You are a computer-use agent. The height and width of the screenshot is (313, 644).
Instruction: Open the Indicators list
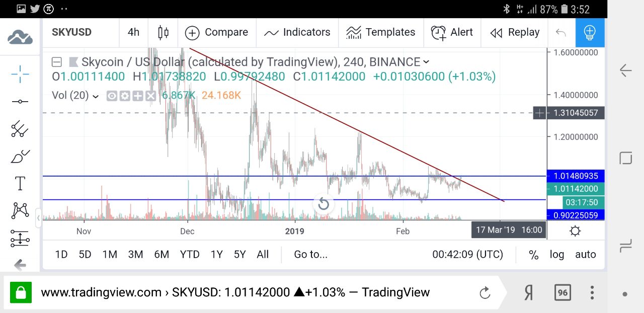[297, 33]
